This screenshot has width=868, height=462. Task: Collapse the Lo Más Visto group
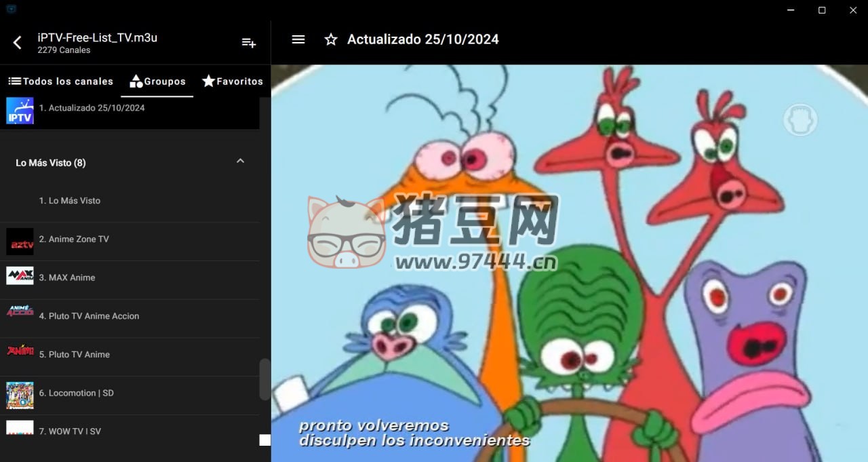240,161
